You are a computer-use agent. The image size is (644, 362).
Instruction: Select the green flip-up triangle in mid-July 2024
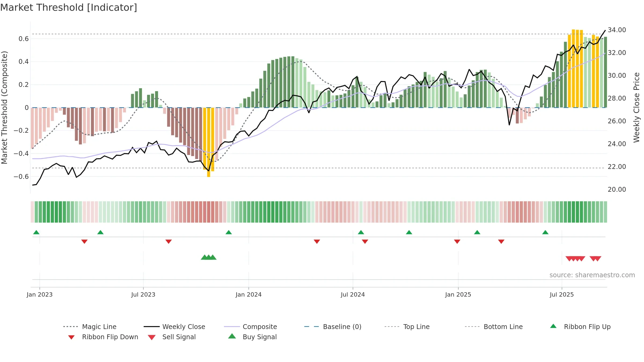[361, 232]
